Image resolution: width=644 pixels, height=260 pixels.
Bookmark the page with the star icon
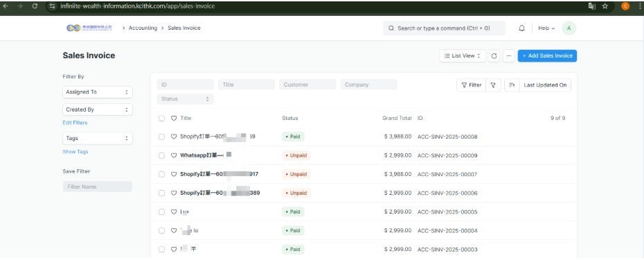(x=605, y=6)
